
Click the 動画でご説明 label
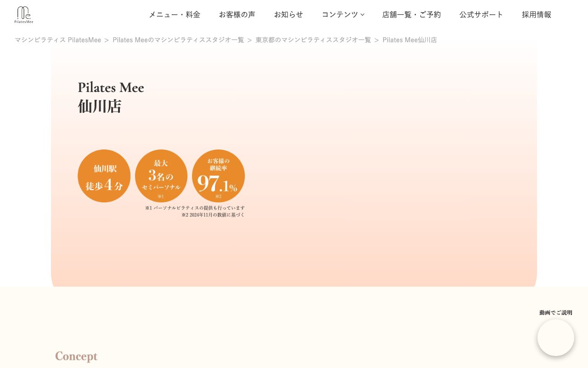pyautogui.click(x=556, y=312)
